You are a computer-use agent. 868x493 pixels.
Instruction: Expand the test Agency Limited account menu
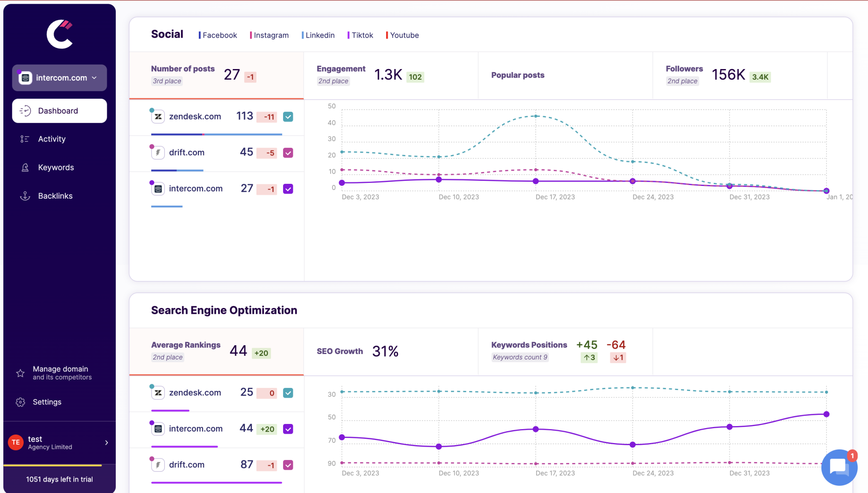pos(106,442)
